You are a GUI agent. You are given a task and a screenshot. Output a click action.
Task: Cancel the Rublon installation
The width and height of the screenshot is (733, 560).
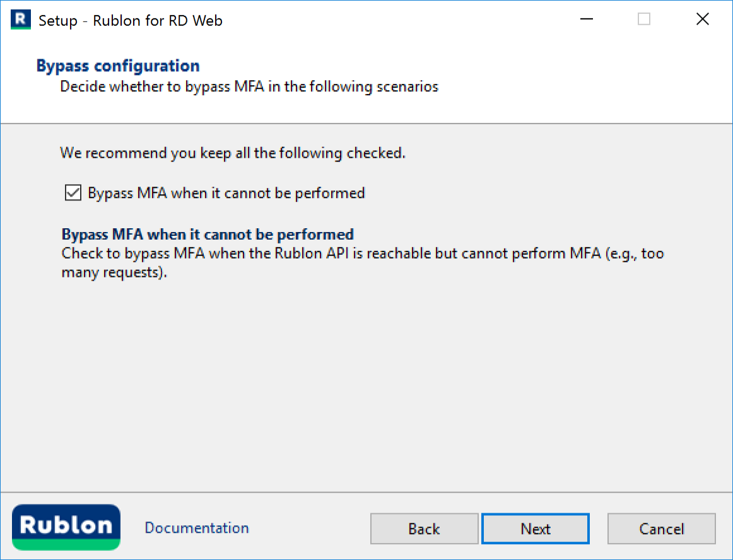661,528
